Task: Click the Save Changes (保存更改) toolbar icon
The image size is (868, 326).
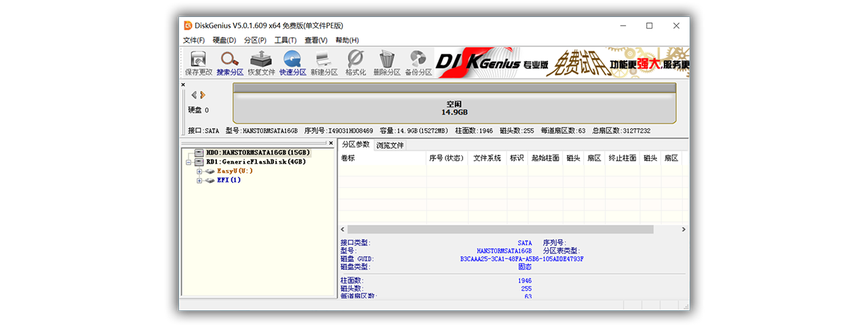Action: pyautogui.click(x=199, y=62)
